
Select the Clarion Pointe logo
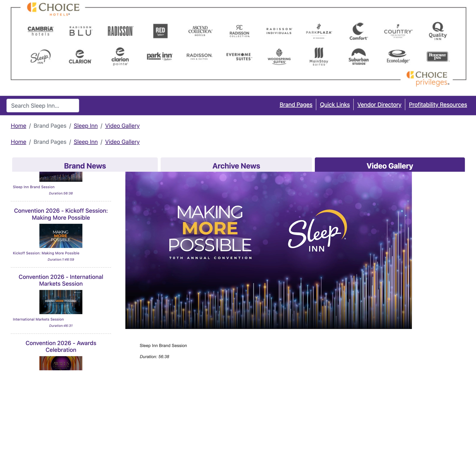pyautogui.click(x=120, y=57)
